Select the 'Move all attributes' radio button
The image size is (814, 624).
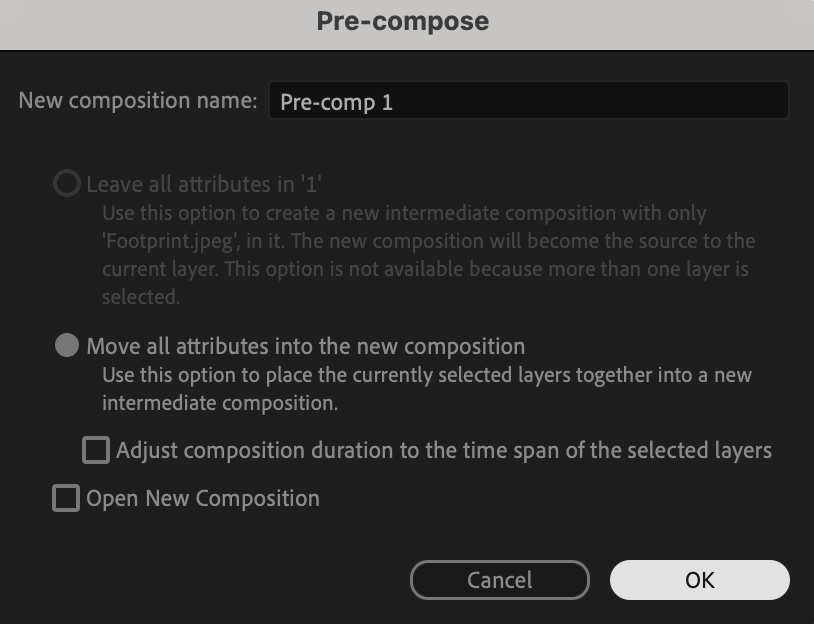point(67,346)
